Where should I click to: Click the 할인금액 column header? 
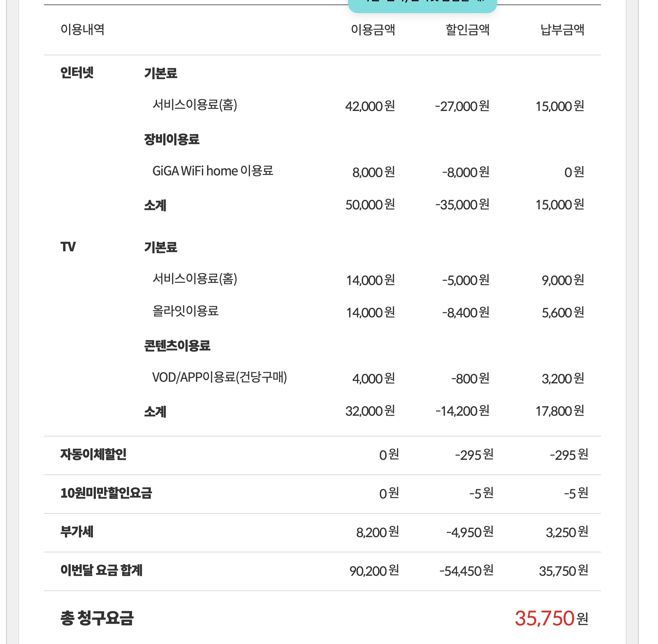[467, 29]
